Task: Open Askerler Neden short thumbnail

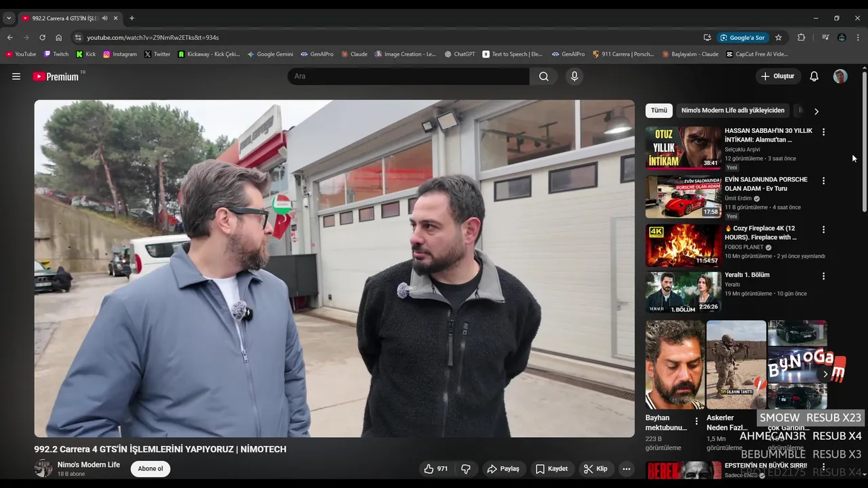Action: (736, 365)
